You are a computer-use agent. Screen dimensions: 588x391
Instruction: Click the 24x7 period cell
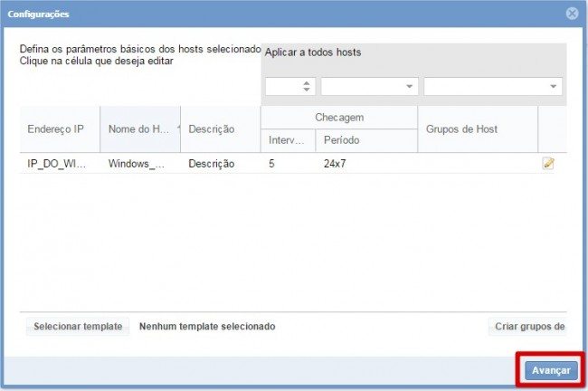(x=365, y=164)
